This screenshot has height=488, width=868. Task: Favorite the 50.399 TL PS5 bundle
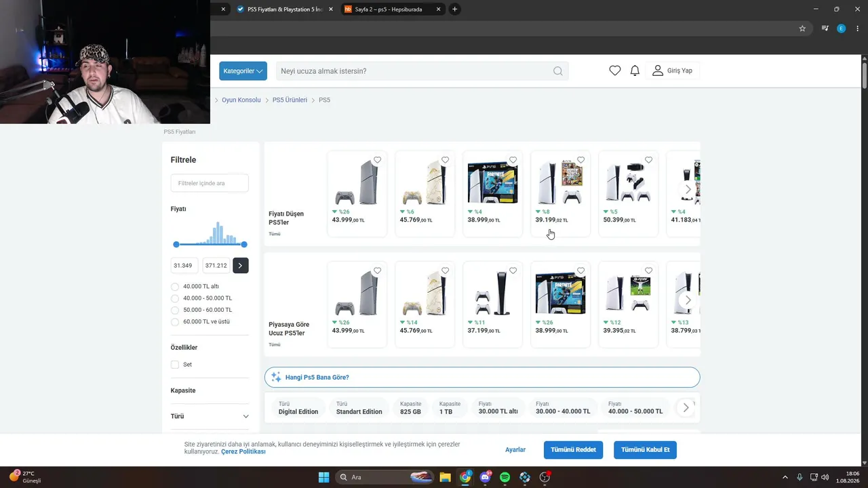coord(649,160)
